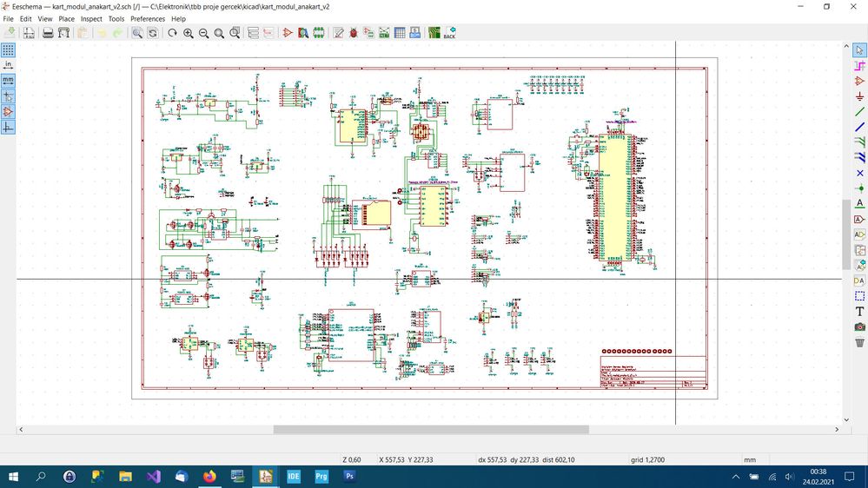The image size is (868, 488).
Task: Choose the hierarchical label tool
Action: (x=859, y=234)
